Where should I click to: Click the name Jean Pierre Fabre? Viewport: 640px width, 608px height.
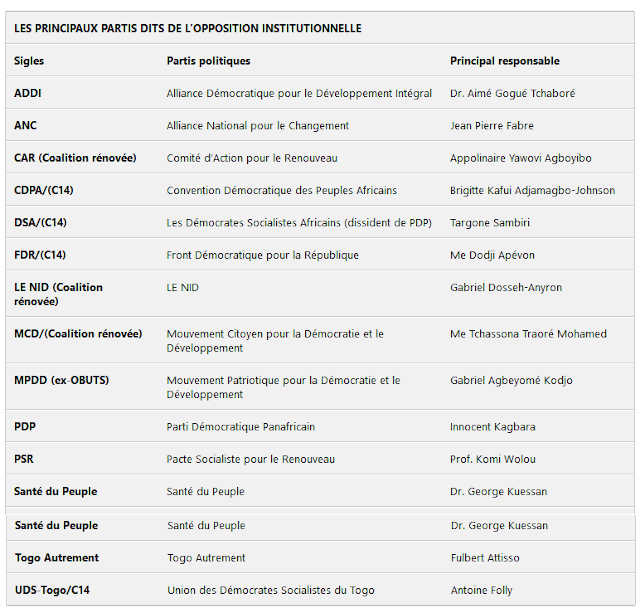tap(492, 126)
